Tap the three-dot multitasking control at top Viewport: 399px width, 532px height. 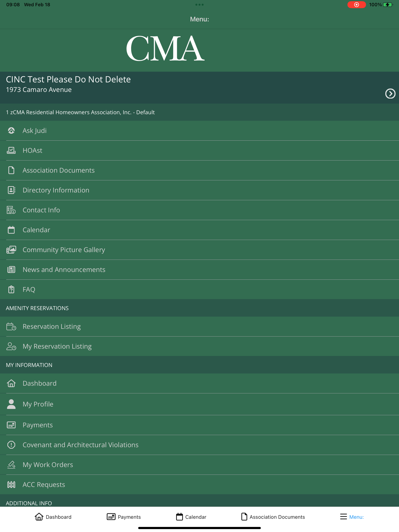[x=199, y=4]
